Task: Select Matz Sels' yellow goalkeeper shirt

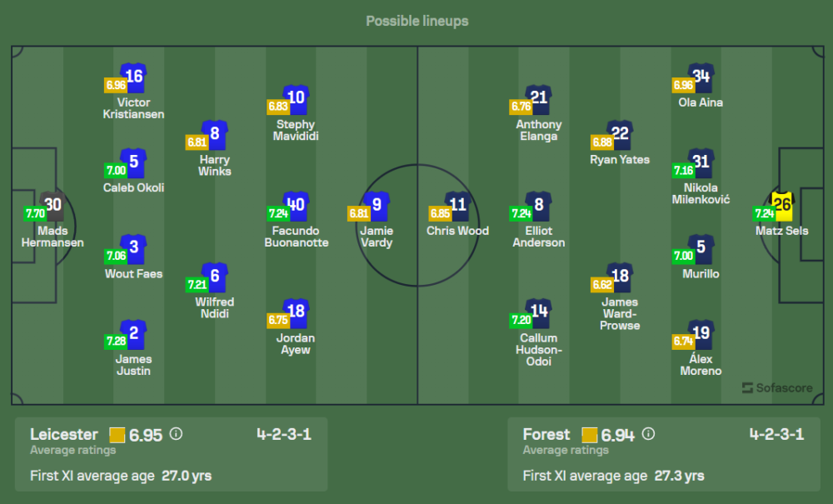Action: [781, 205]
